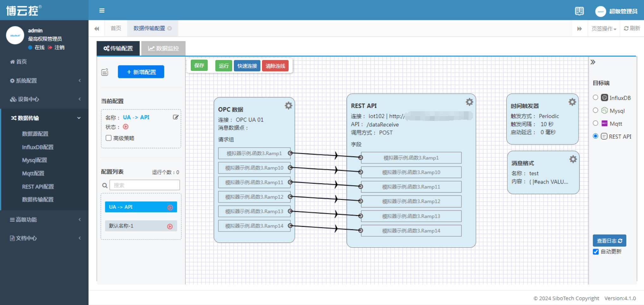The image size is (644, 305).
Task: Toggle the hamburger menu in header
Action: coord(102,10)
